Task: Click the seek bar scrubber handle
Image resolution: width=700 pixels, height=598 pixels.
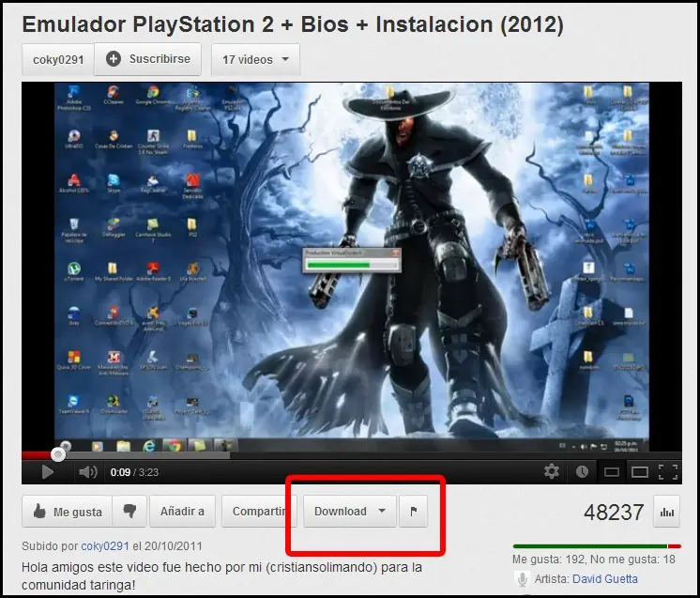Action: (x=57, y=454)
